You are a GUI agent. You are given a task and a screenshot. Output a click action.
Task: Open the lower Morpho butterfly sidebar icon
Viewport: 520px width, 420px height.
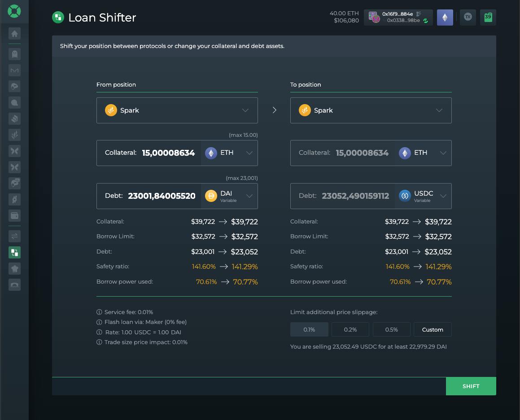tap(15, 167)
